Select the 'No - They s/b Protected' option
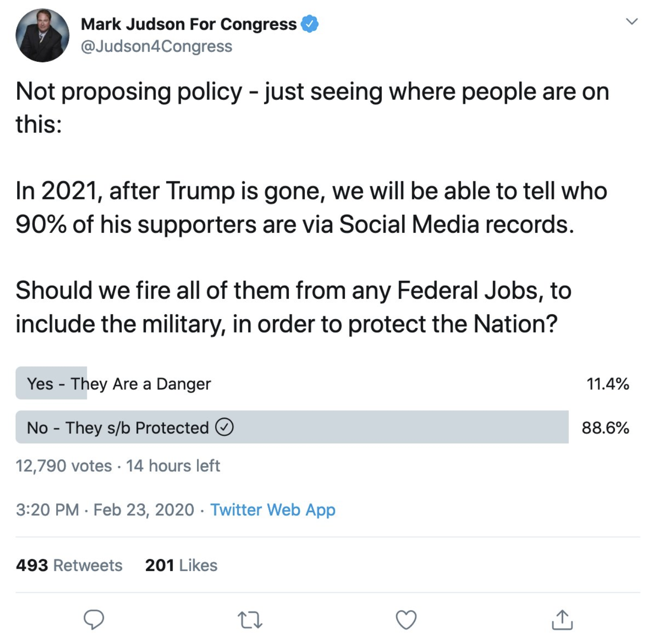Image resolution: width=653 pixels, height=644 pixels. (118, 427)
